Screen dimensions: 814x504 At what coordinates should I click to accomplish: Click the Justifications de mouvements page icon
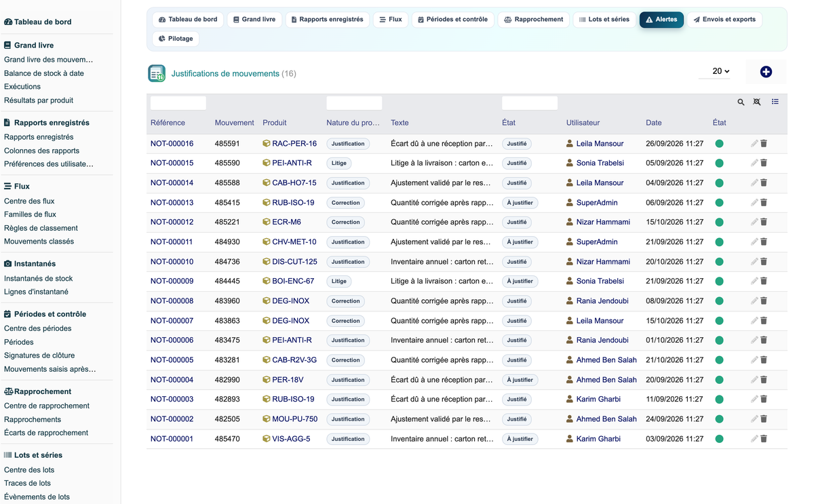(157, 73)
